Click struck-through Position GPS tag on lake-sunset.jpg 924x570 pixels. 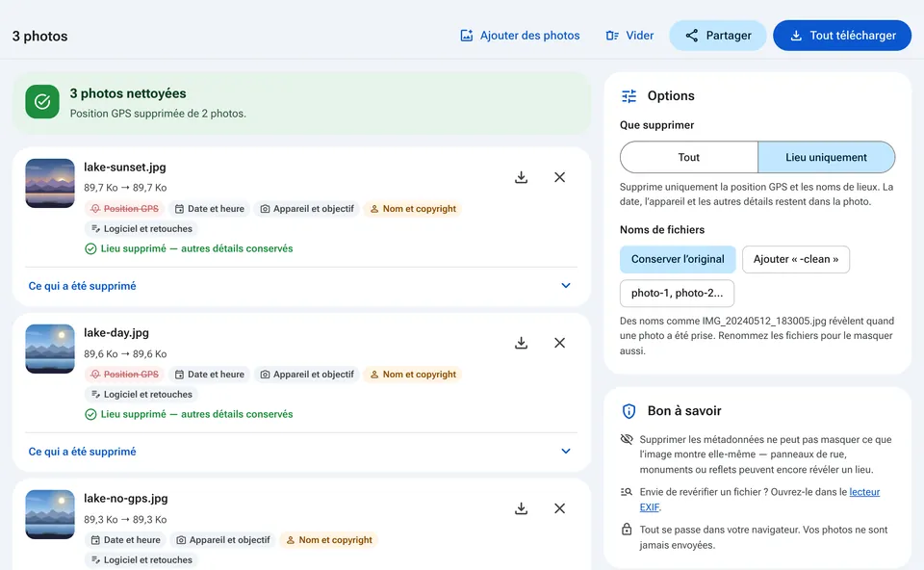[124, 209]
